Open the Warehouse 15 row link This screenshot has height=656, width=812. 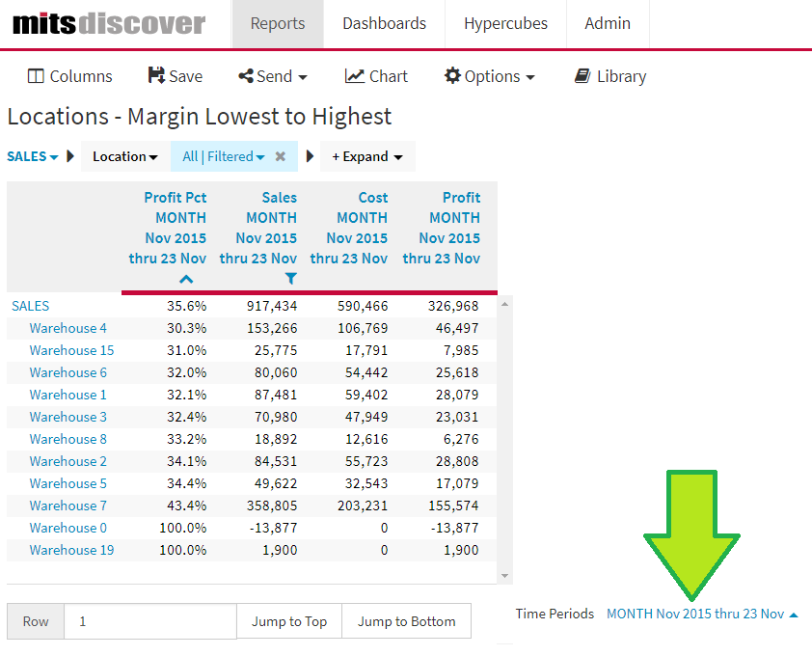click(71, 351)
